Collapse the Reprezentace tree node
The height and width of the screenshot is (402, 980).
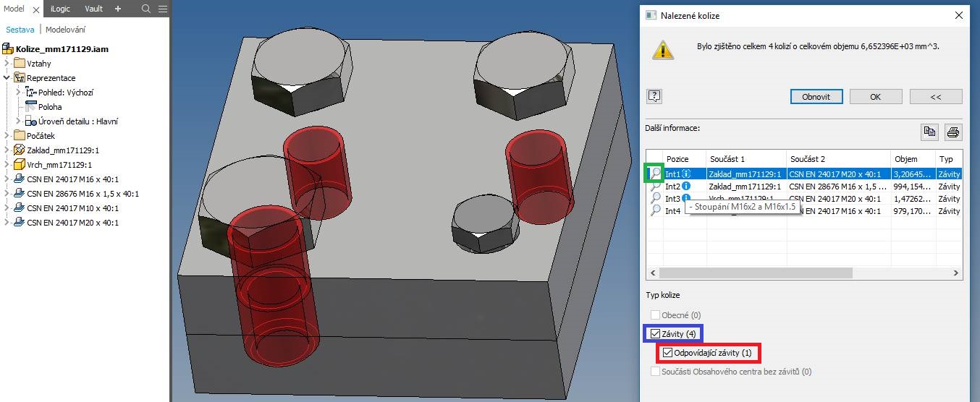[x=7, y=78]
